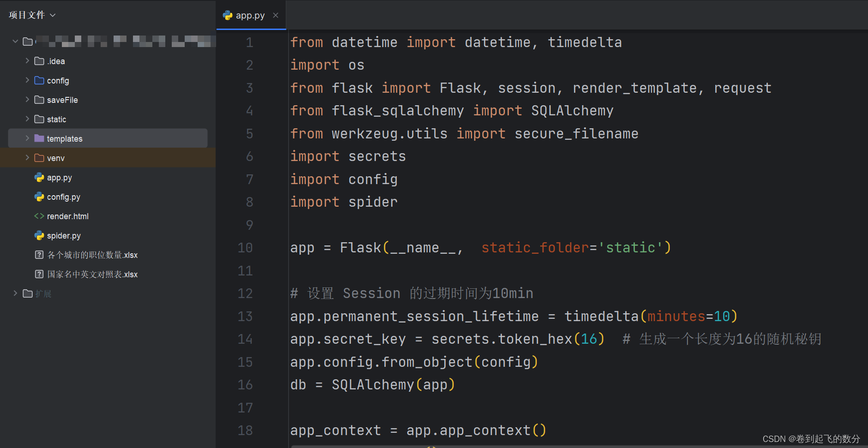868x448 pixels.
Task: Expand the venv folder
Action: (x=27, y=158)
